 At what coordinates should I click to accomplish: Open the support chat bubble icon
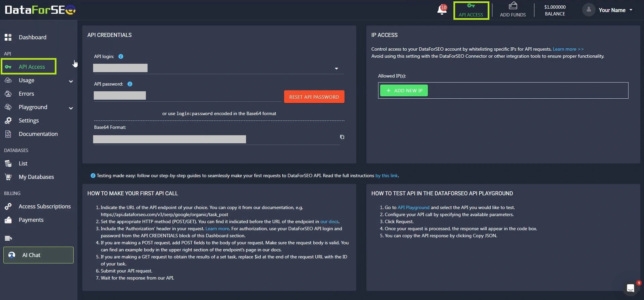[x=631, y=288]
